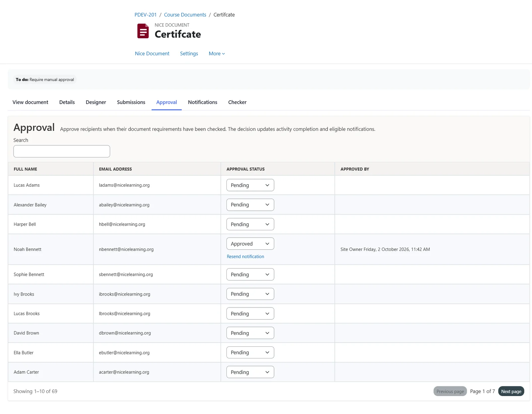Open approval status dropdown for Harper Bell
This screenshot has width=532, height=414.
point(250,224)
